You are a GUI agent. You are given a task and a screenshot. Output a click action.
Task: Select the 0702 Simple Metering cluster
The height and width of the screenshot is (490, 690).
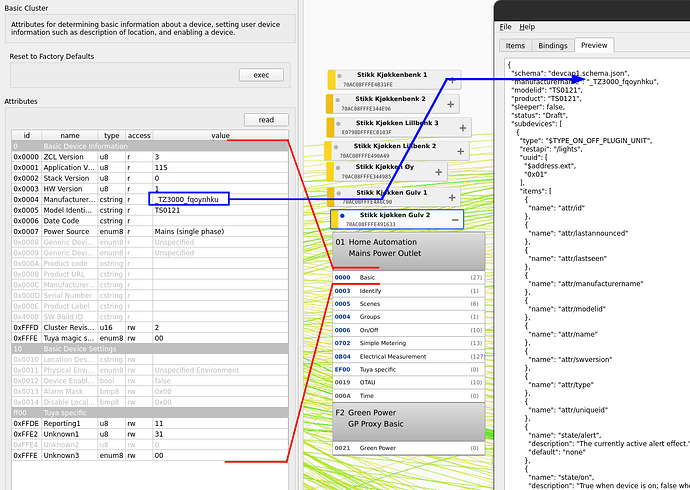(x=409, y=343)
